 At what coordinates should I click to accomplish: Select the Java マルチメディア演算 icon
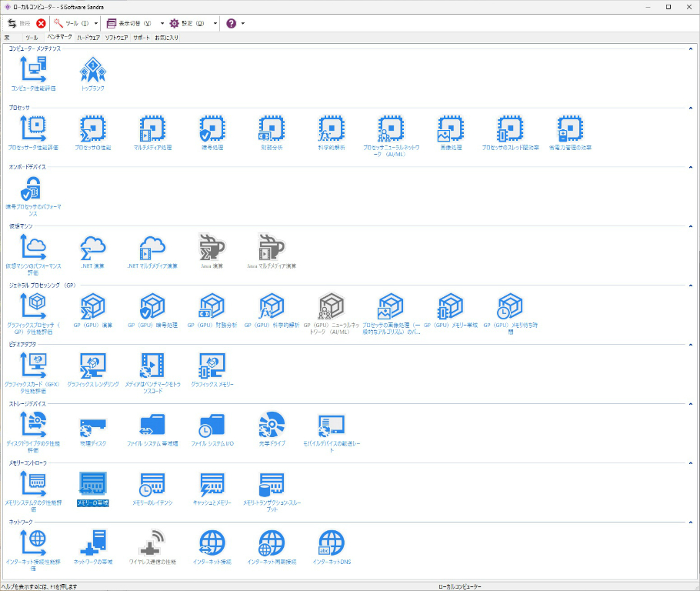[x=272, y=251]
